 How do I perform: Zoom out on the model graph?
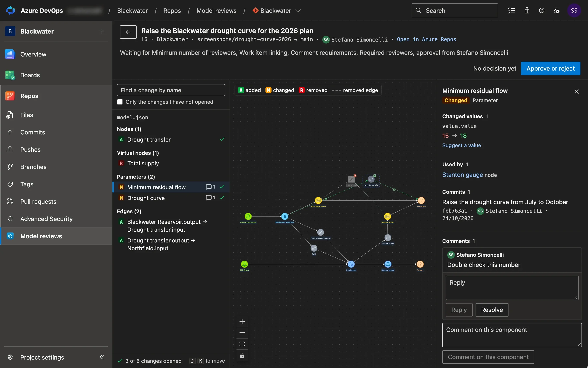242,333
